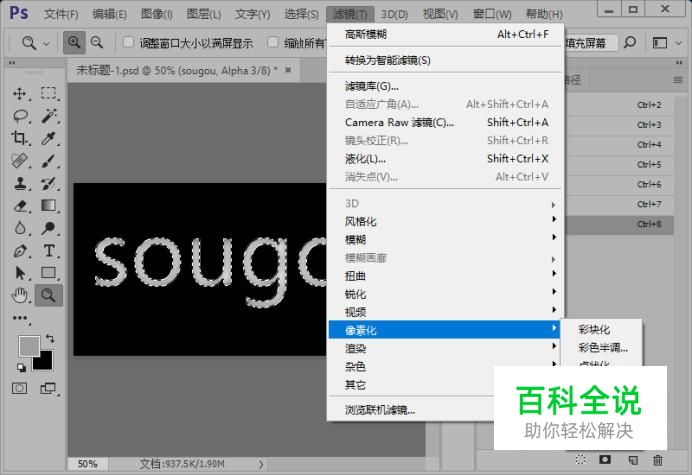The height and width of the screenshot is (475, 692).
Task: Open 滤镜库(G)... entry
Action: [x=446, y=86]
